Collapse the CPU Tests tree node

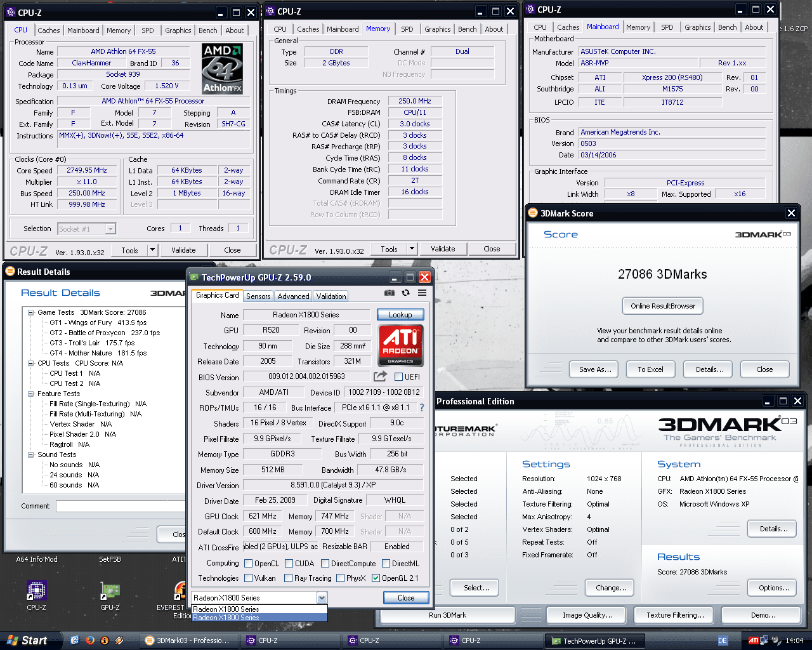coord(30,363)
